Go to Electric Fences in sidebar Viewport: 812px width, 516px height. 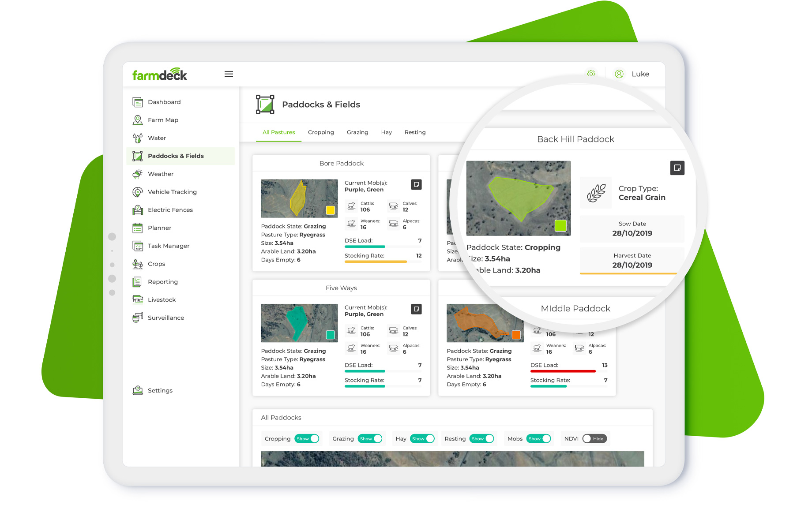170,210
